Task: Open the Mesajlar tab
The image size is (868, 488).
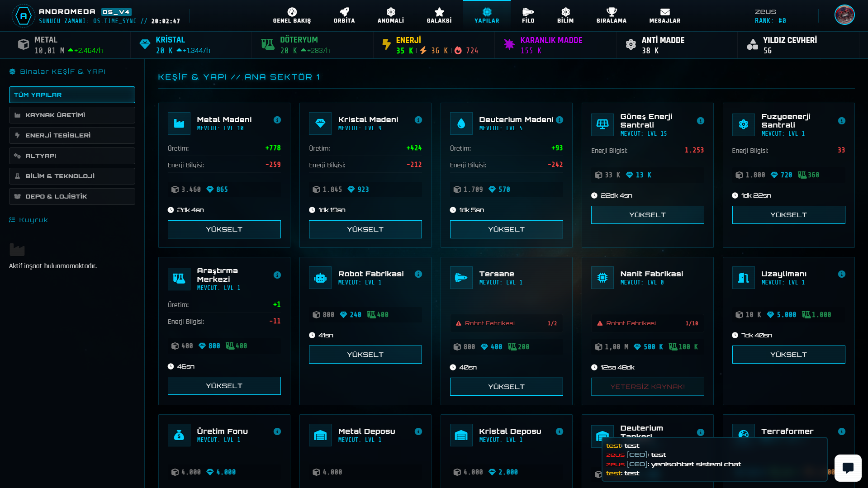Action: click(x=664, y=15)
